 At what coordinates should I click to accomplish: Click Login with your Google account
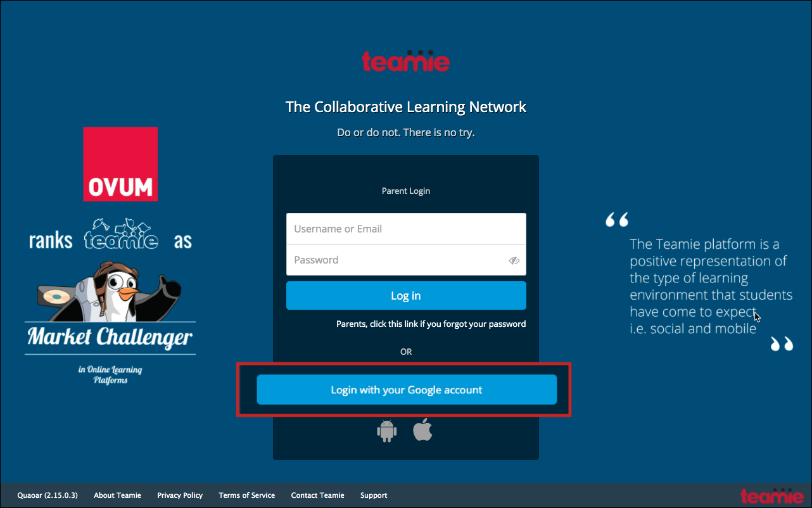[x=407, y=390]
